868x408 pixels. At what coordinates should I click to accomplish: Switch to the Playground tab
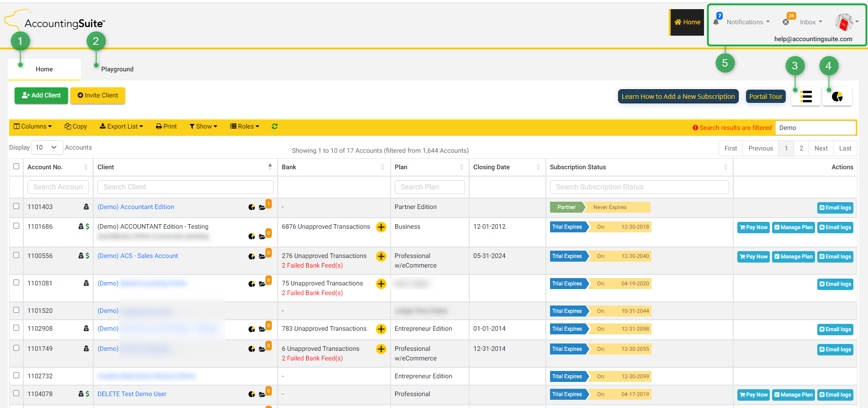point(117,69)
